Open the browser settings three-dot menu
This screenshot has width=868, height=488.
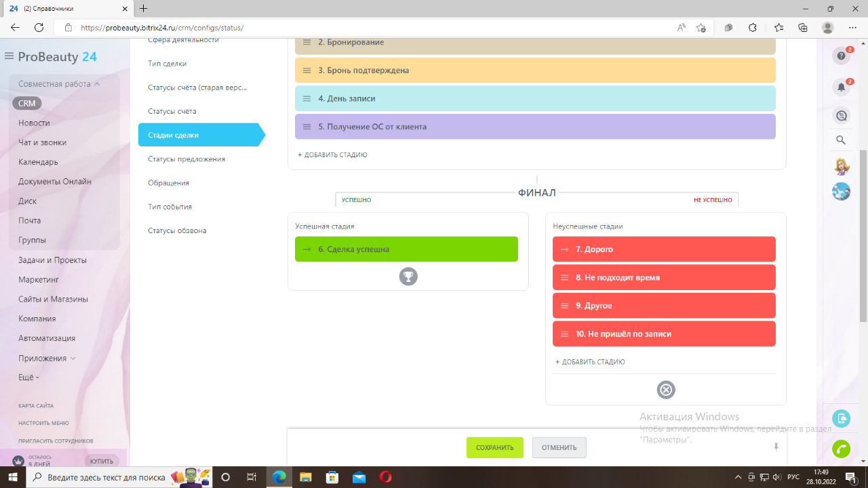coord(853,28)
